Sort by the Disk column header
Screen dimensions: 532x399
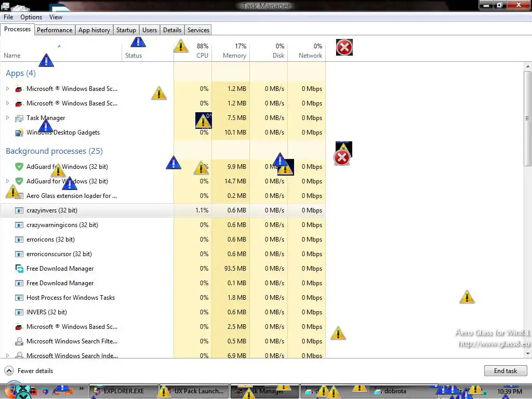coord(269,51)
